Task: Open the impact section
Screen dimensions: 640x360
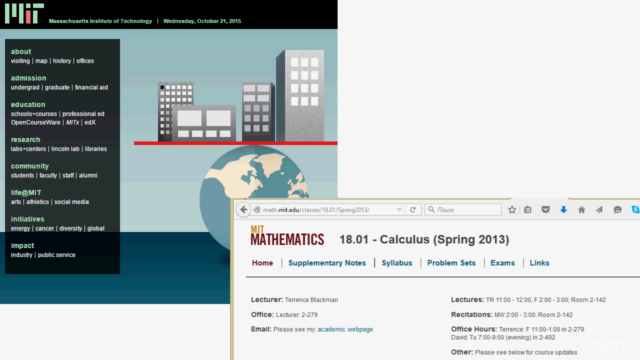Action: [22, 246]
